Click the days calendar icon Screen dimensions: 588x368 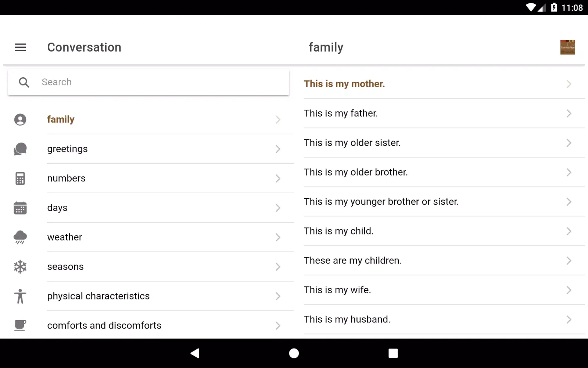click(x=20, y=208)
